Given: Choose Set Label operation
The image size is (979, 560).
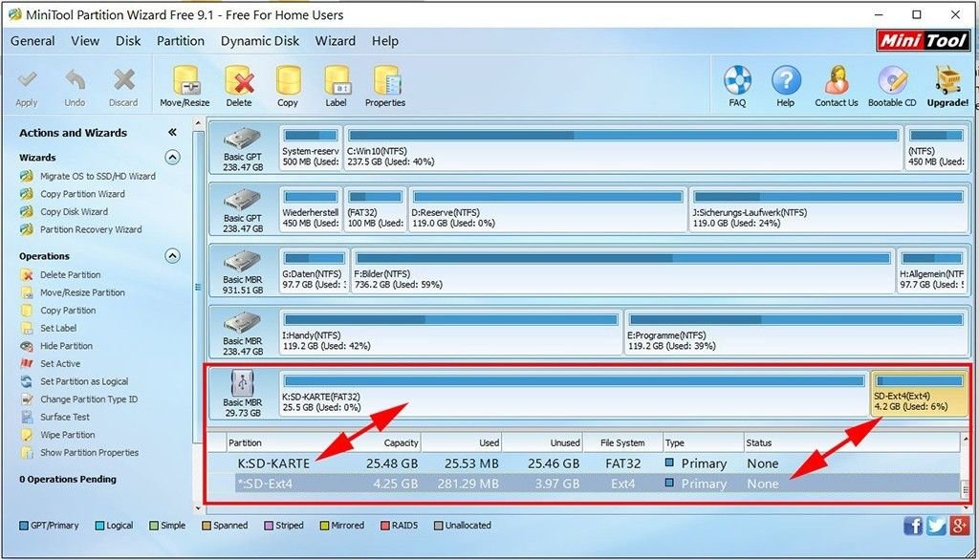Looking at the screenshot, I should [58, 329].
